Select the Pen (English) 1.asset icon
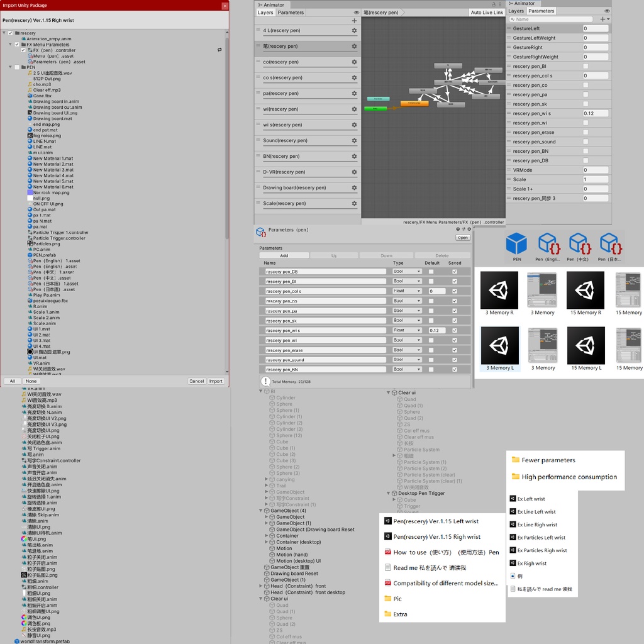 30,260
